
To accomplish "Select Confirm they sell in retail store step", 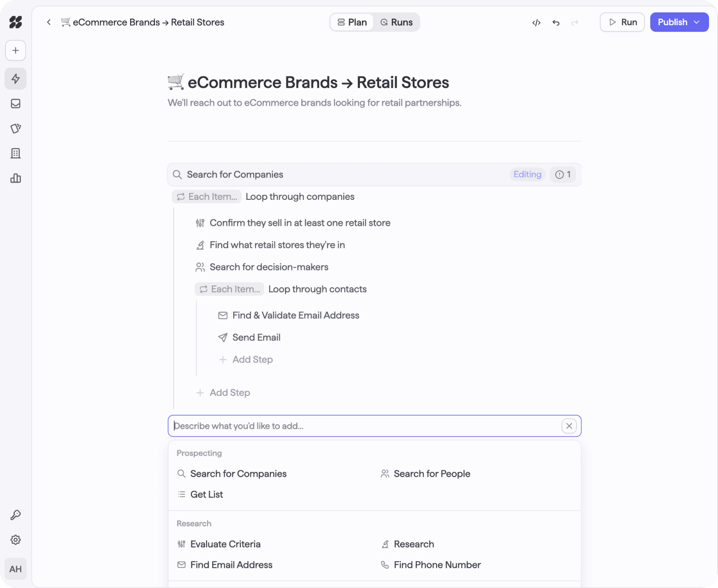I will point(293,223).
